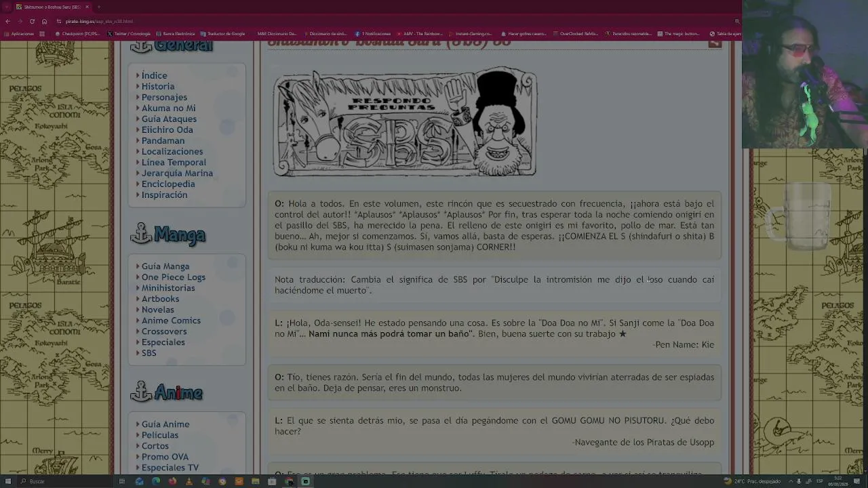The image size is (868, 488).
Task: Open the Traductor de Google bookmark
Action: coord(223,34)
